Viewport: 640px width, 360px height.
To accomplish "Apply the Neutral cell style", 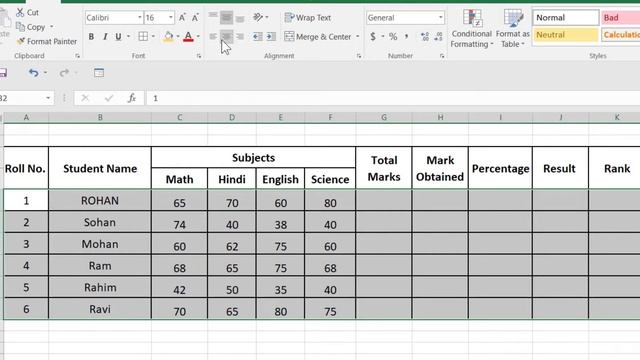I will [x=565, y=35].
